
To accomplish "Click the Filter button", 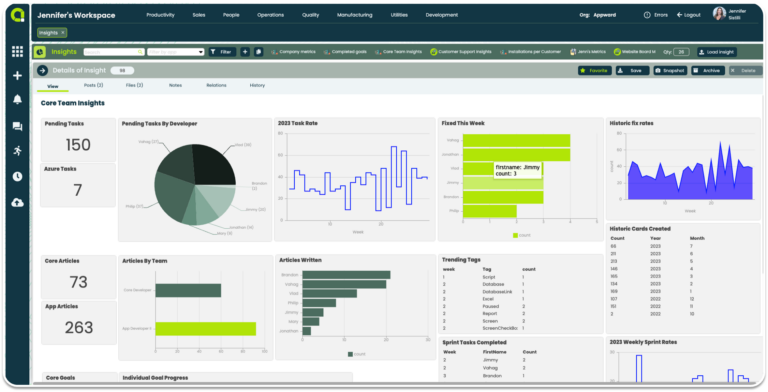I will pyautogui.click(x=222, y=51).
